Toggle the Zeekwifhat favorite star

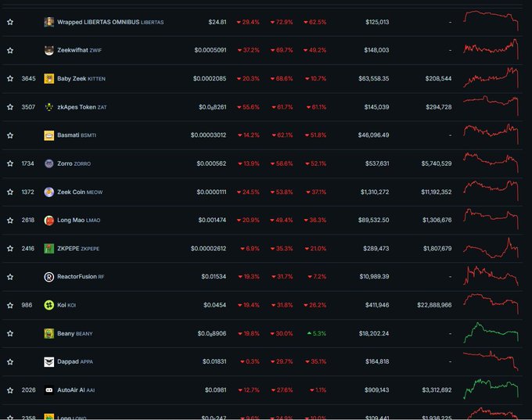(x=10, y=50)
